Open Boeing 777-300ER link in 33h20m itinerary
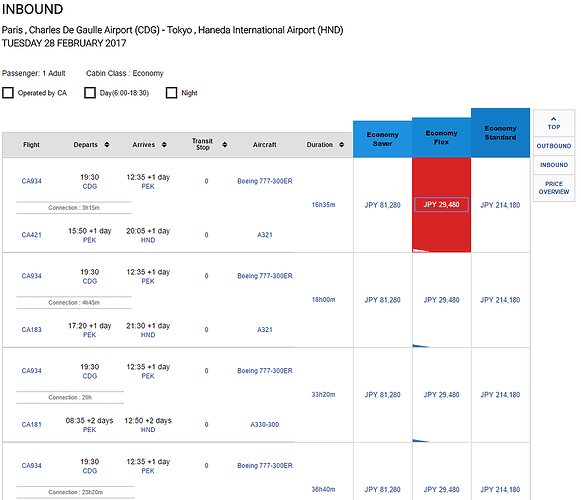Viewport: 581px width, 500px height. (265, 371)
